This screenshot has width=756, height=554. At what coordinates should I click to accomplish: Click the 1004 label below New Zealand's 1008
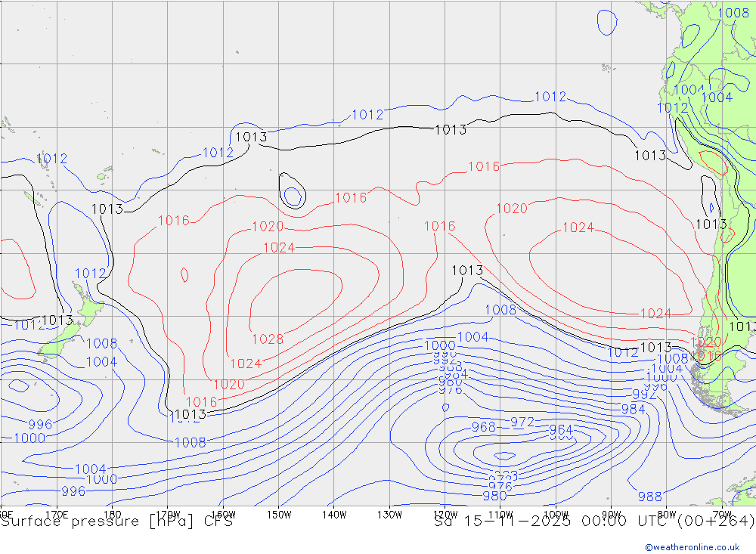tap(101, 361)
